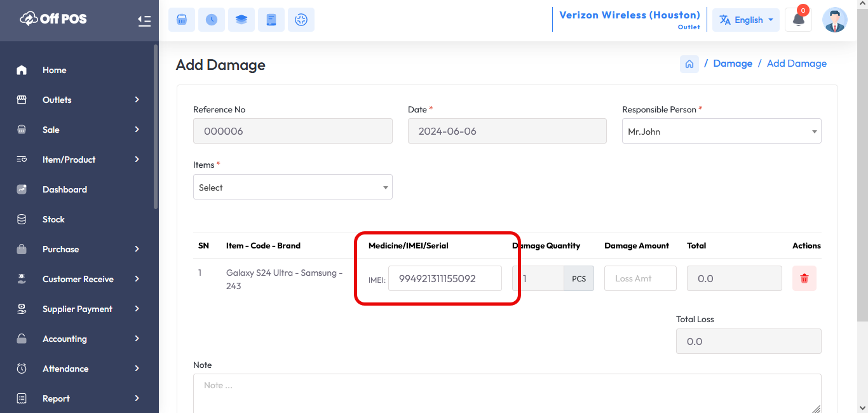Open the notifications bell

[x=799, y=20]
